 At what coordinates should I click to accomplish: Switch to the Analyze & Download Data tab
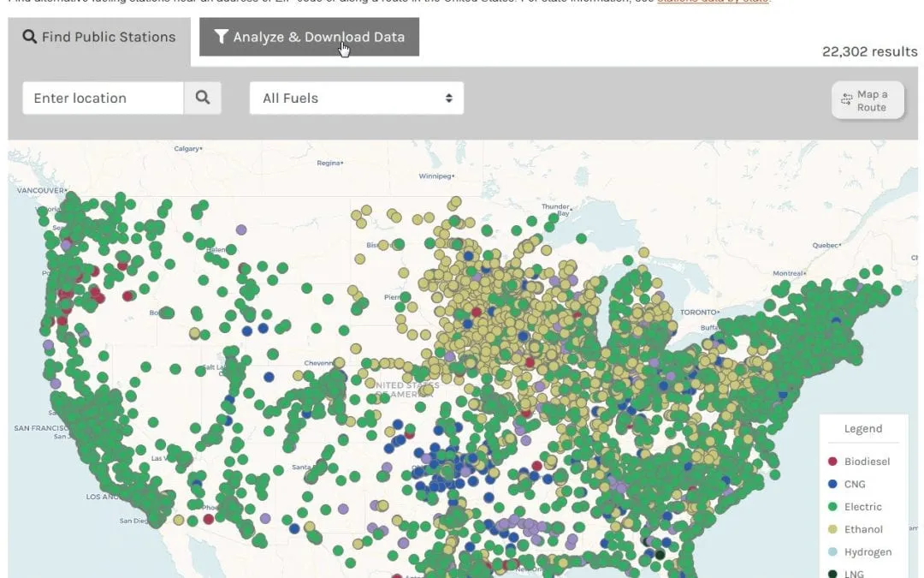tap(308, 37)
